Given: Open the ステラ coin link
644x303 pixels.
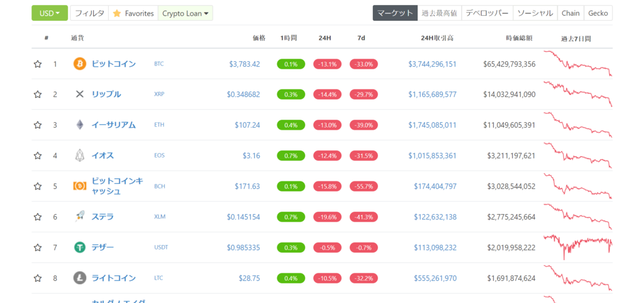Looking at the screenshot, I should (103, 217).
